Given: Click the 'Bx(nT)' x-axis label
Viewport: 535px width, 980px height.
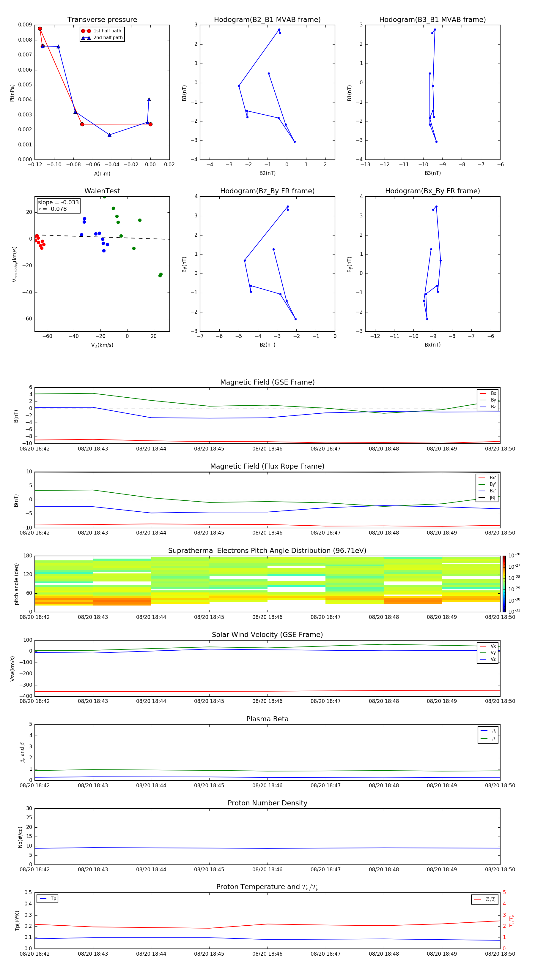Looking at the screenshot, I should pos(432,345).
